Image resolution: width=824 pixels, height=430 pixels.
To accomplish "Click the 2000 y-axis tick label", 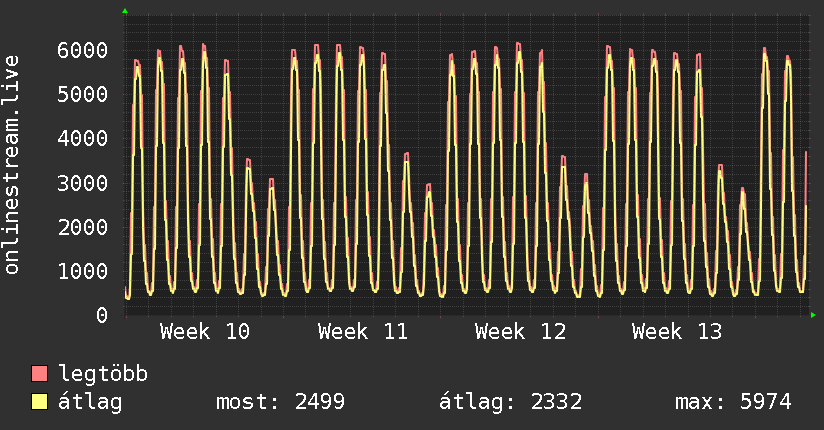I will pyautogui.click(x=82, y=227).
